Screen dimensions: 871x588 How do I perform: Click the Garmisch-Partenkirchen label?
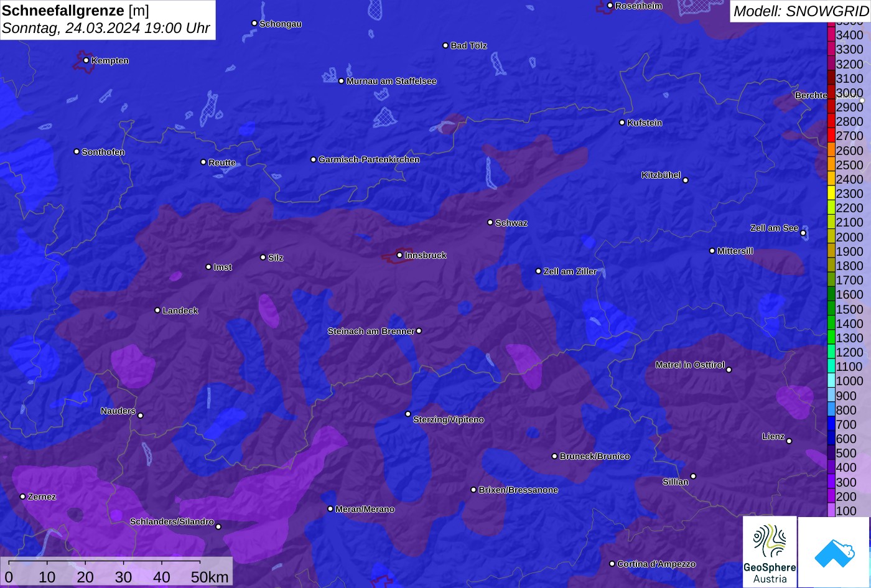point(369,159)
